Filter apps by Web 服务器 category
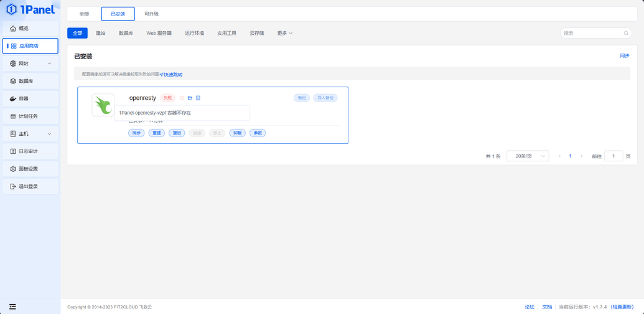Image resolution: width=644 pixels, height=314 pixels. 159,33
